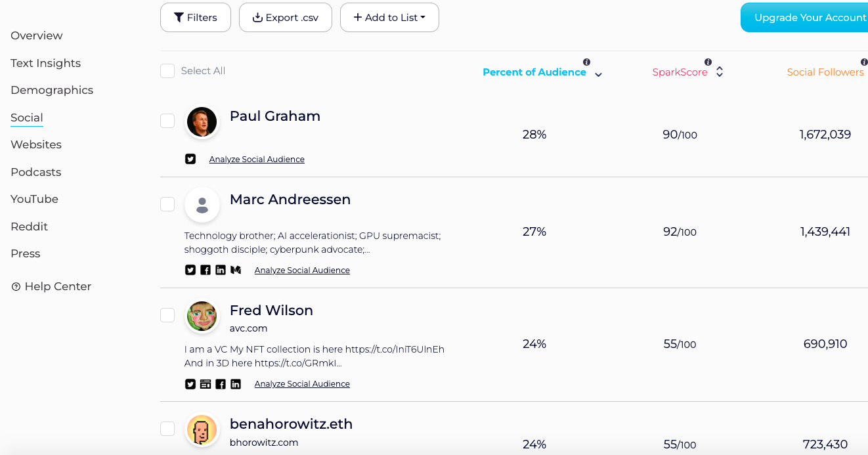Click info icon beside Percent of Audience
Image resolution: width=868 pixels, height=455 pixels.
[586, 62]
